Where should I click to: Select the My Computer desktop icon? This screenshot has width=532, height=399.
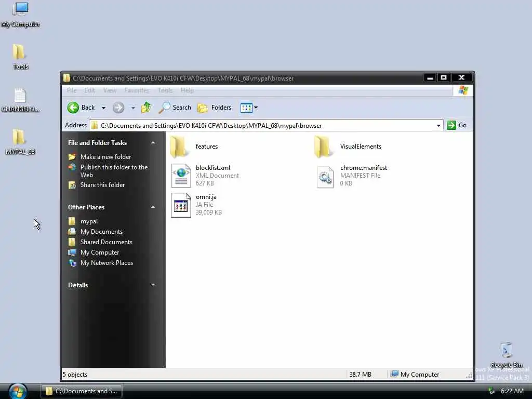[x=20, y=9]
